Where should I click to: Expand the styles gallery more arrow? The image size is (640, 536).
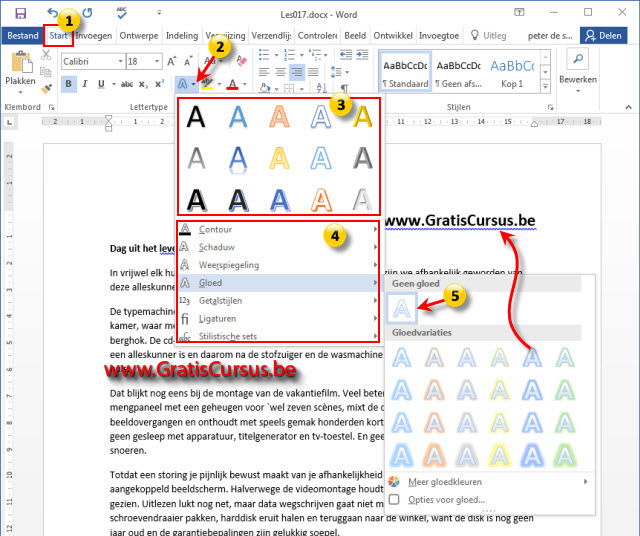pyautogui.click(x=545, y=86)
